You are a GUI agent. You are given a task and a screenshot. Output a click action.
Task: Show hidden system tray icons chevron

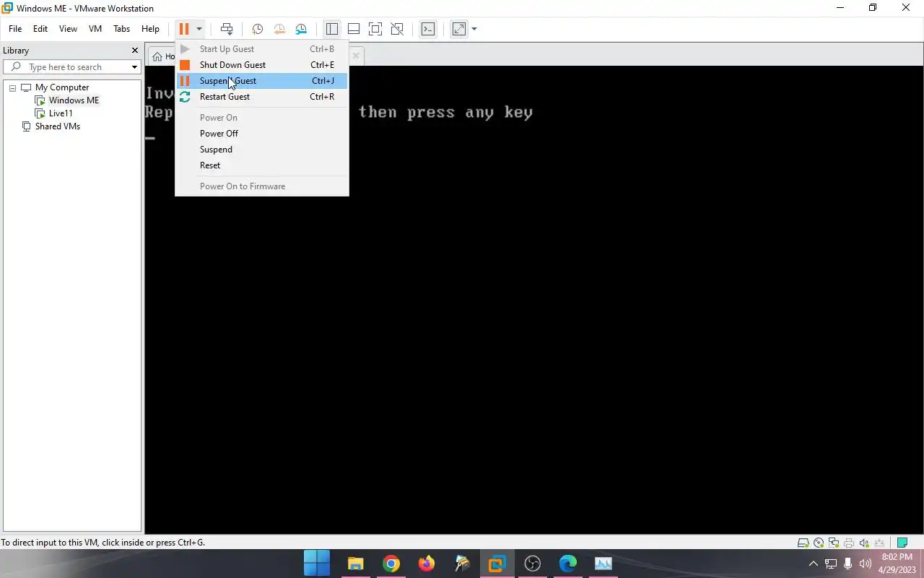point(813,564)
